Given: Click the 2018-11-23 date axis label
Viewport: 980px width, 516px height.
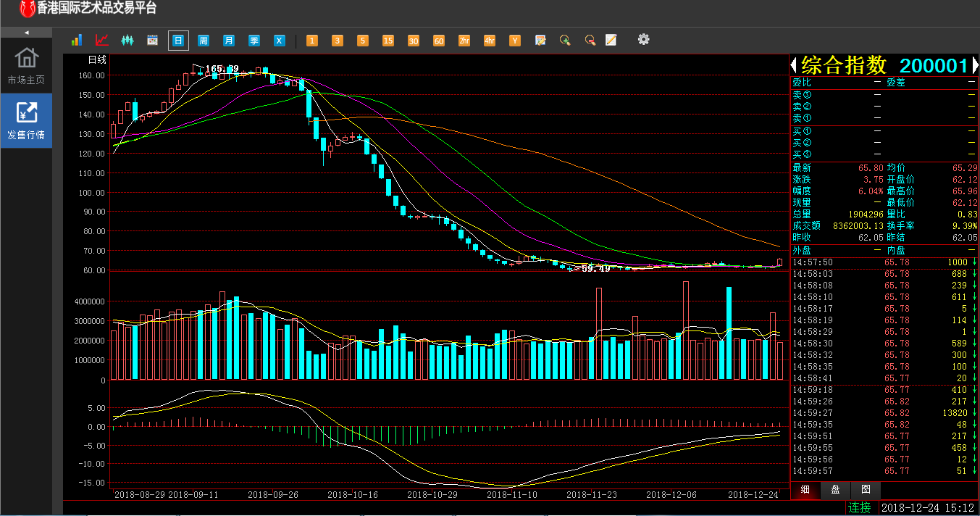Looking at the screenshot, I should point(592,494).
